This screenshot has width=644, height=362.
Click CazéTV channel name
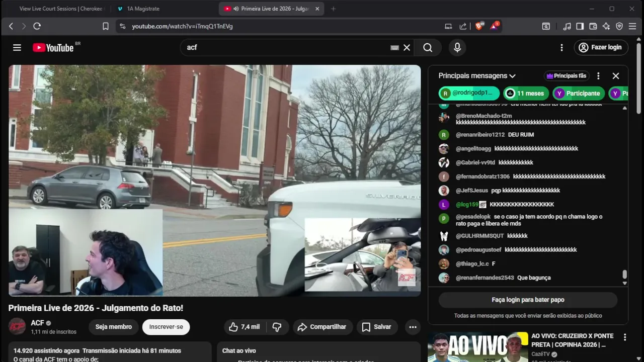[x=541, y=354]
